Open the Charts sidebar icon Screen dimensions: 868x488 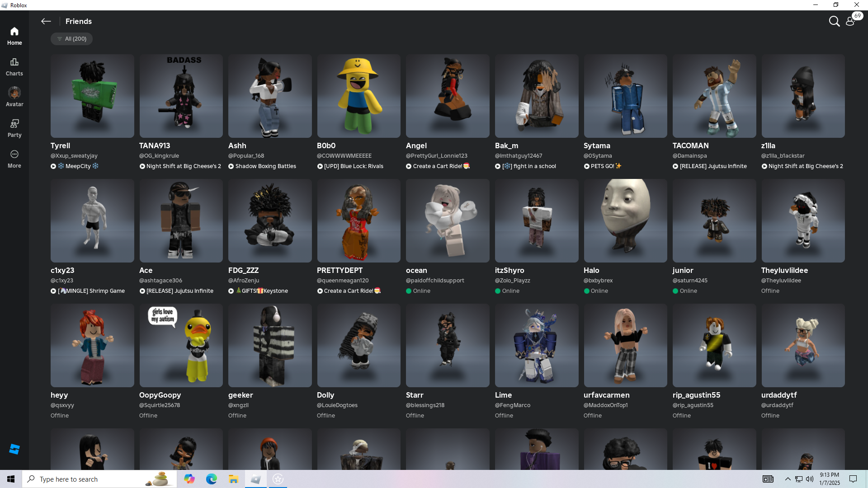point(14,67)
